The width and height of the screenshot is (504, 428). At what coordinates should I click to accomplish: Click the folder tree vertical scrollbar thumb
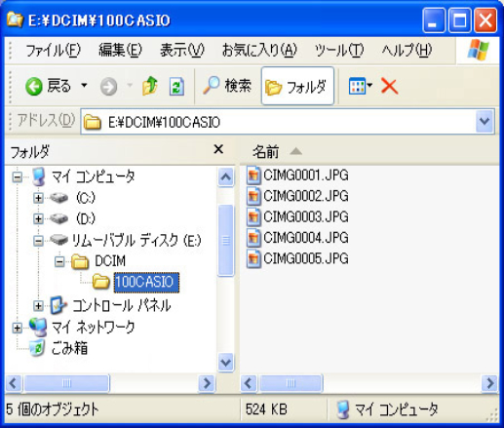coord(225,240)
